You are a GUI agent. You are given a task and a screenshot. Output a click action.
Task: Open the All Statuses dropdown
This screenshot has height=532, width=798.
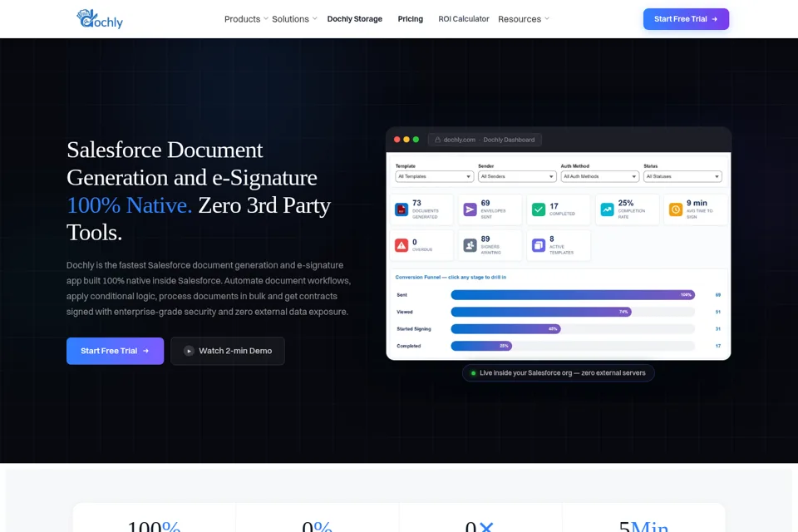[682, 176]
